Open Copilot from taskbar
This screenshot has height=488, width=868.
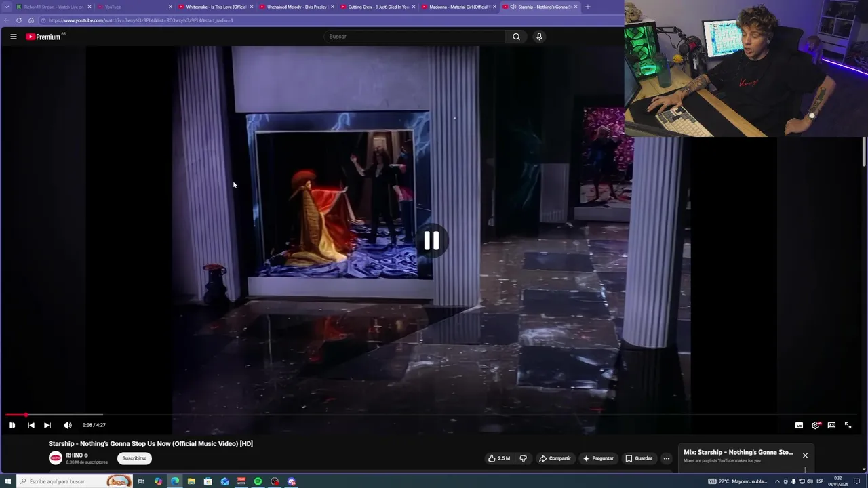coord(158,481)
